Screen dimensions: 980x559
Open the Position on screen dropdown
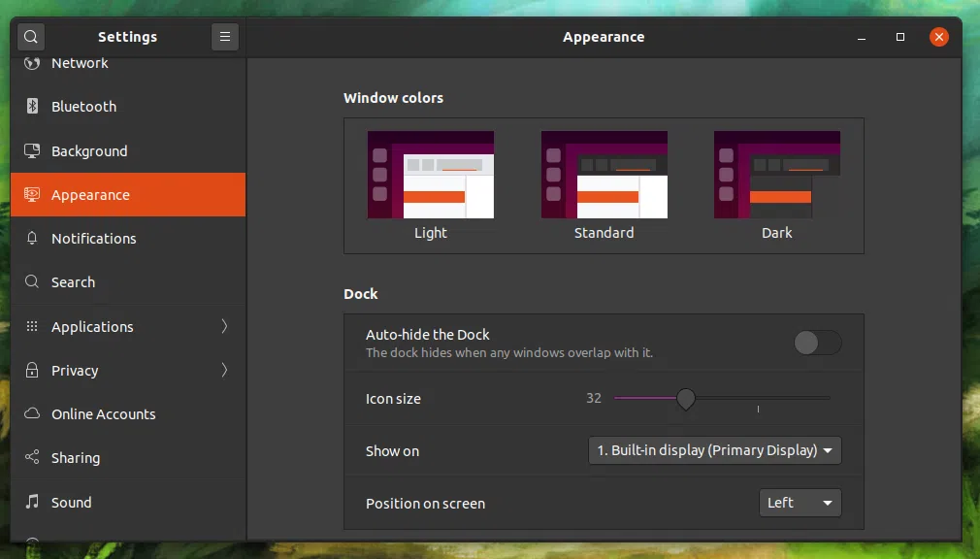coord(800,503)
